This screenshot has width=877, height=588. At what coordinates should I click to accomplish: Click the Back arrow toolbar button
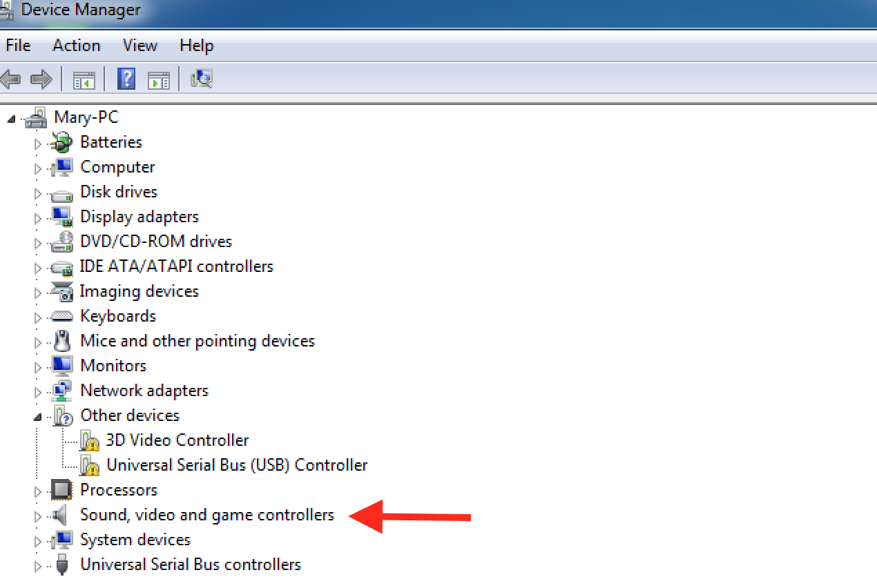pos(10,79)
